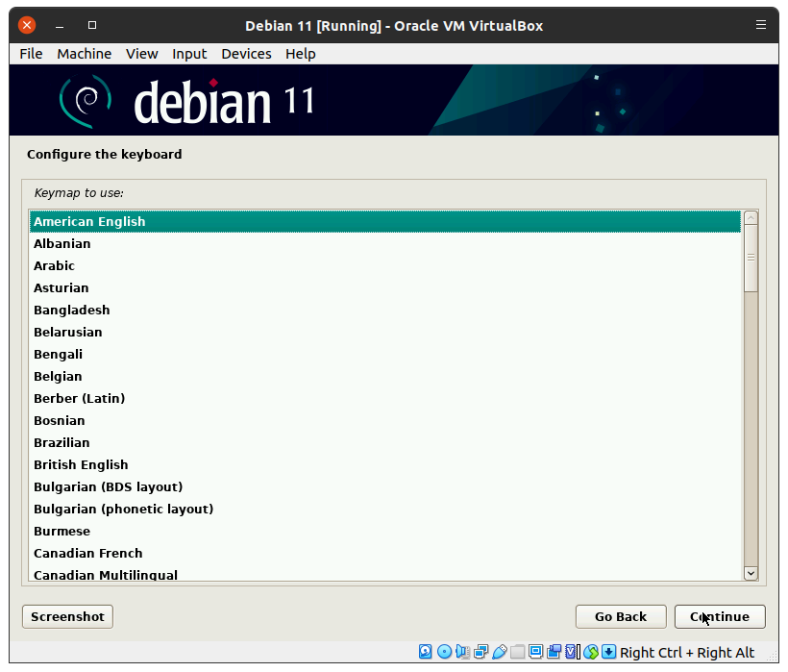Click the USB devices status icon

[499, 653]
